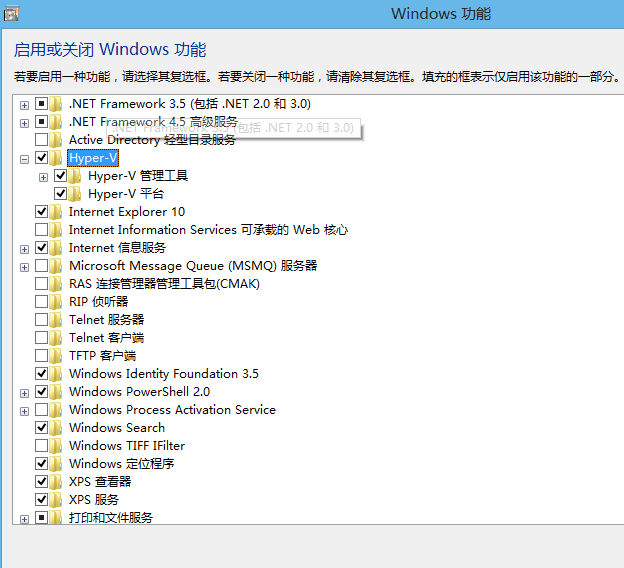Uncheck the Windows Search checkbox
The image size is (624, 568).
tap(41, 427)
